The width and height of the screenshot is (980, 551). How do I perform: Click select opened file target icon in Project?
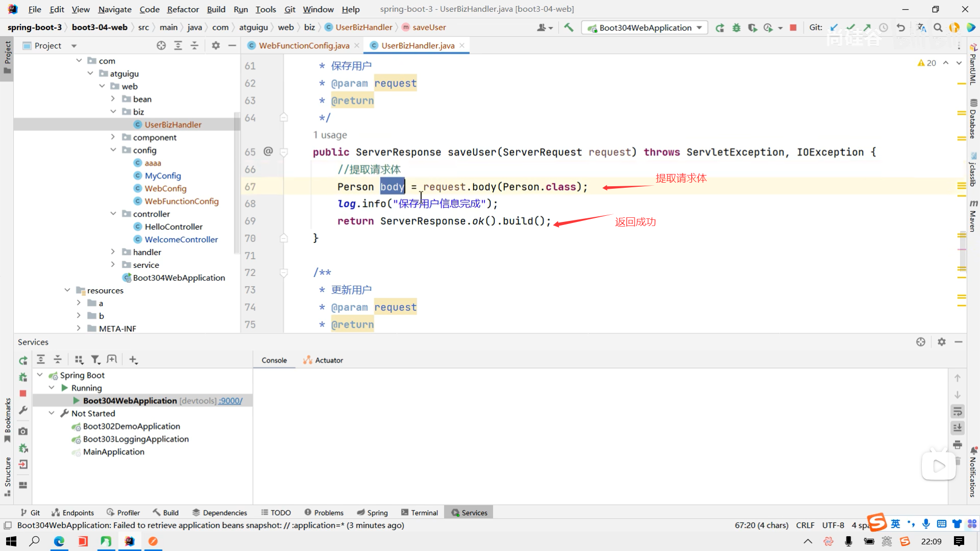tap(161, 45)
